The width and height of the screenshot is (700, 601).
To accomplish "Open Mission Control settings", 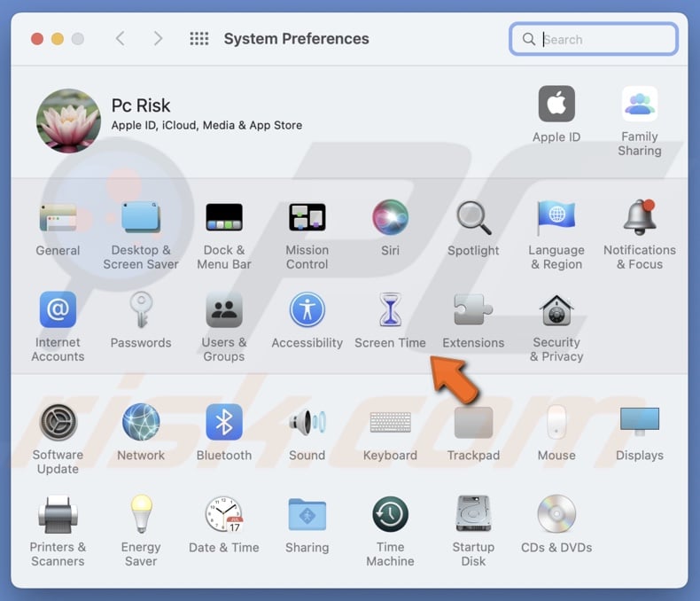I will (x=307, y=219).
